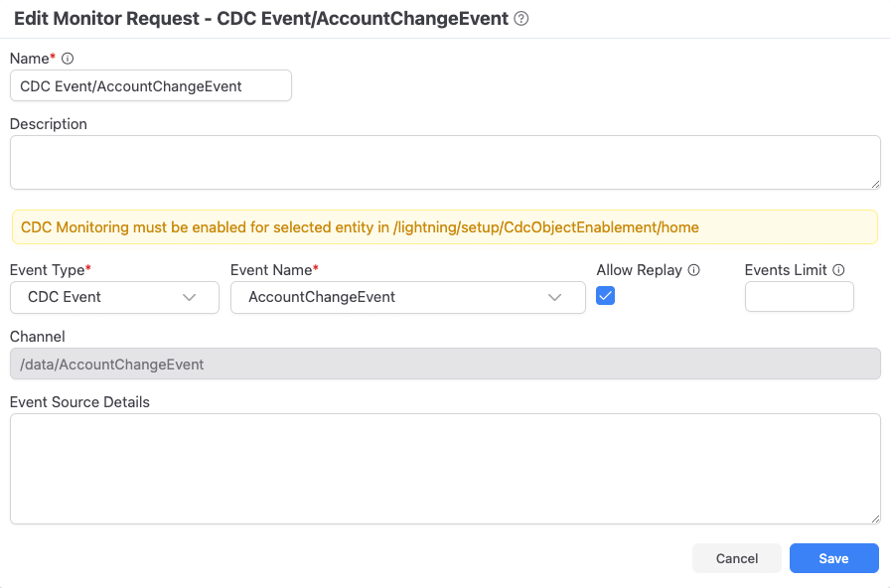Uncheck the Allow Replay checkbox

[605, 296]
